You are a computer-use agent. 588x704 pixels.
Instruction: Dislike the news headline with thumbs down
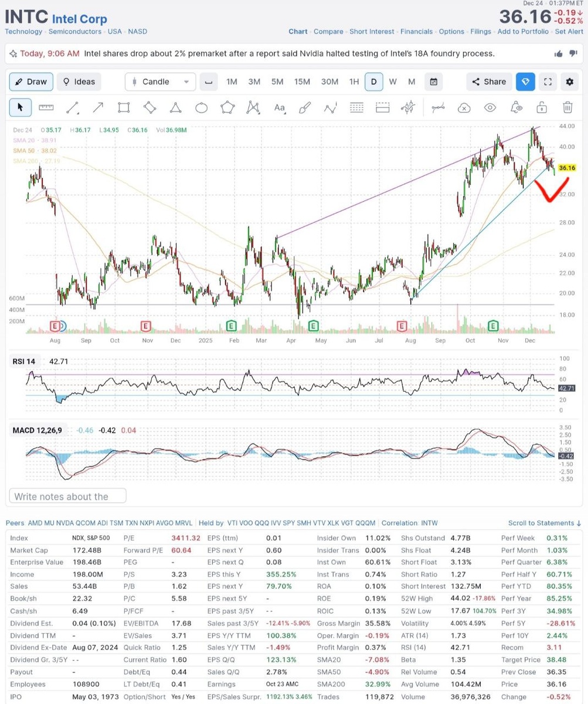click(x=575, y=53)
